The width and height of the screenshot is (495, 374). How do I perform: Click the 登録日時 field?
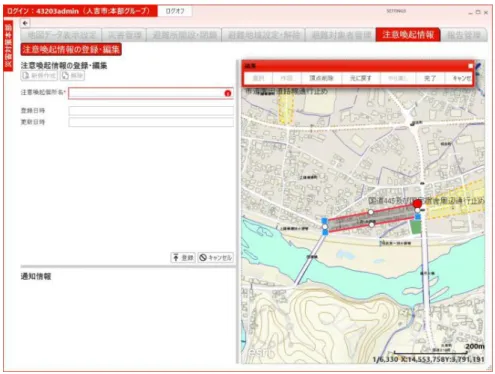point(151,111)
